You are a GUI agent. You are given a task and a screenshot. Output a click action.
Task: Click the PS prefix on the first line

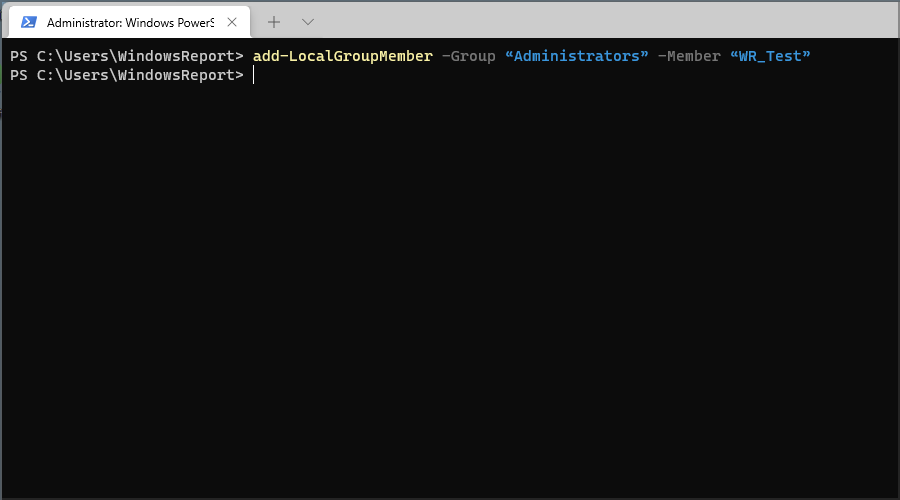coord(19,56)
